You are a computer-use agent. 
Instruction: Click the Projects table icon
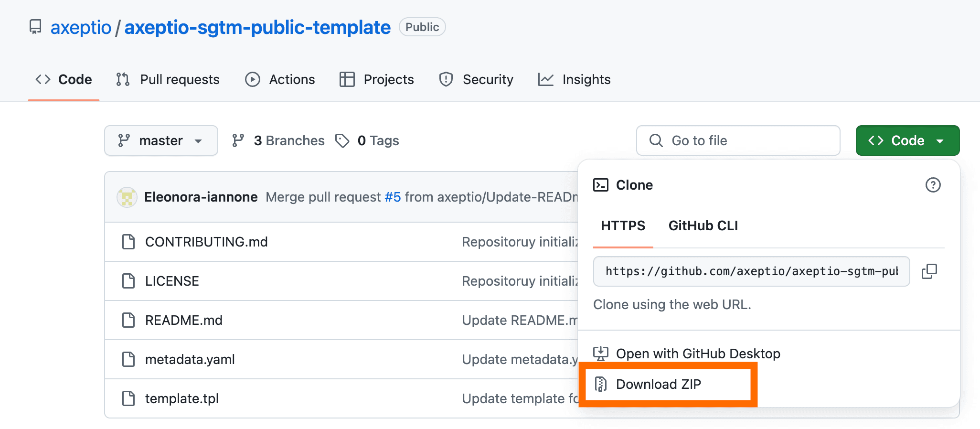tap(347, 79)
